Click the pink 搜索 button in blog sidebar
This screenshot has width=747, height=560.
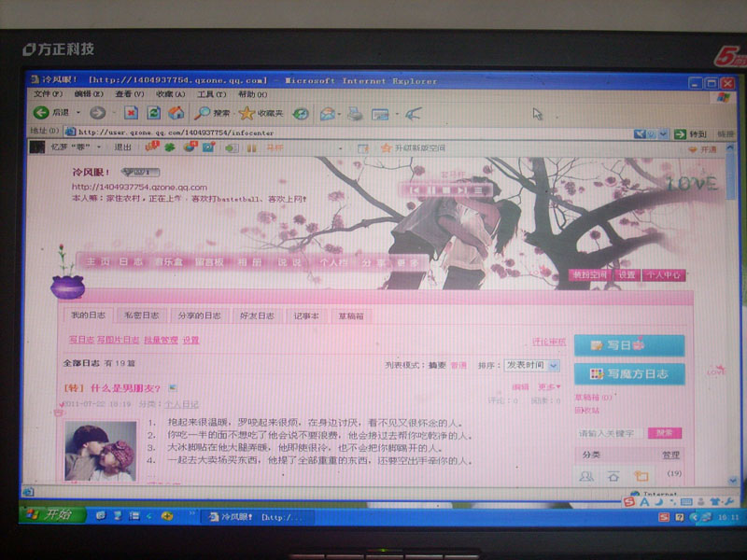(x=665, y=432)
